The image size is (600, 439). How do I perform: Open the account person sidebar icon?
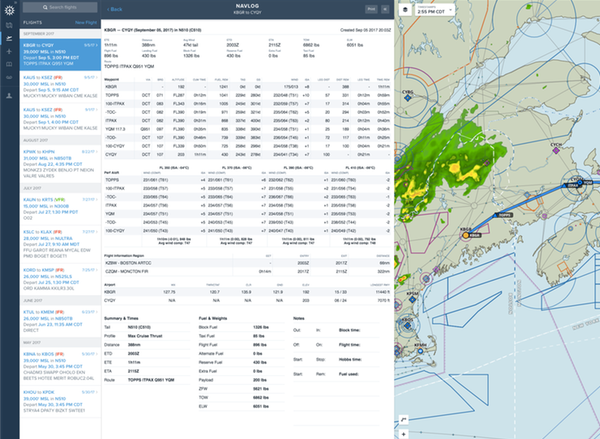coord(10,96)
